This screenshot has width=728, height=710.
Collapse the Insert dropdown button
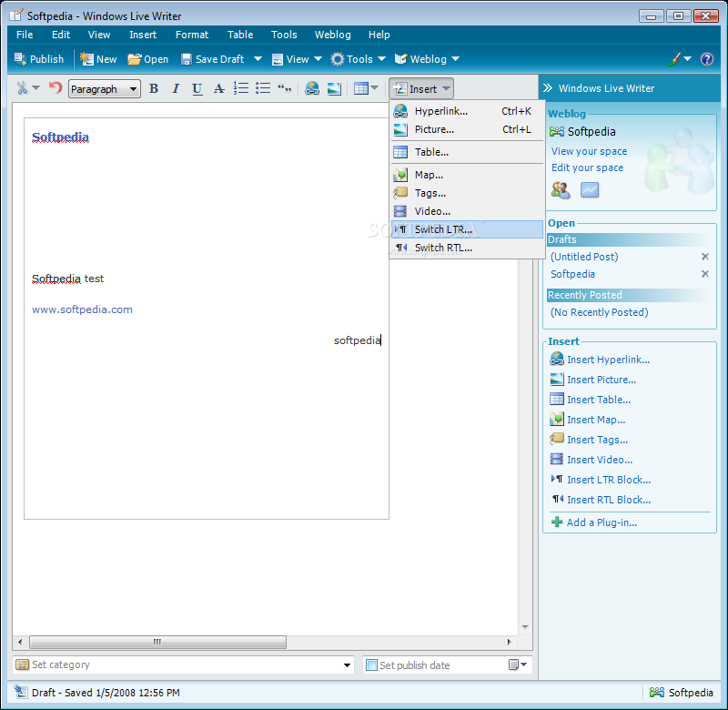pos(421,88)
